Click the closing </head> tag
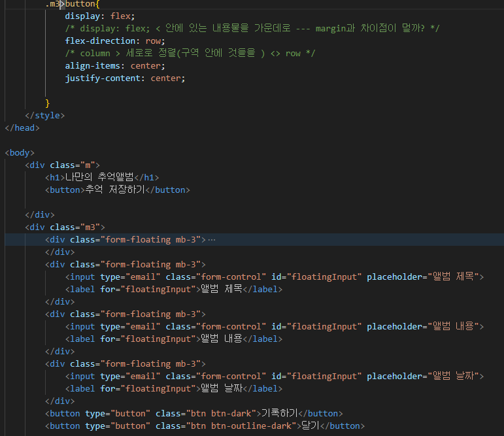This screenshot has width=504, height=436. point(22,128)
